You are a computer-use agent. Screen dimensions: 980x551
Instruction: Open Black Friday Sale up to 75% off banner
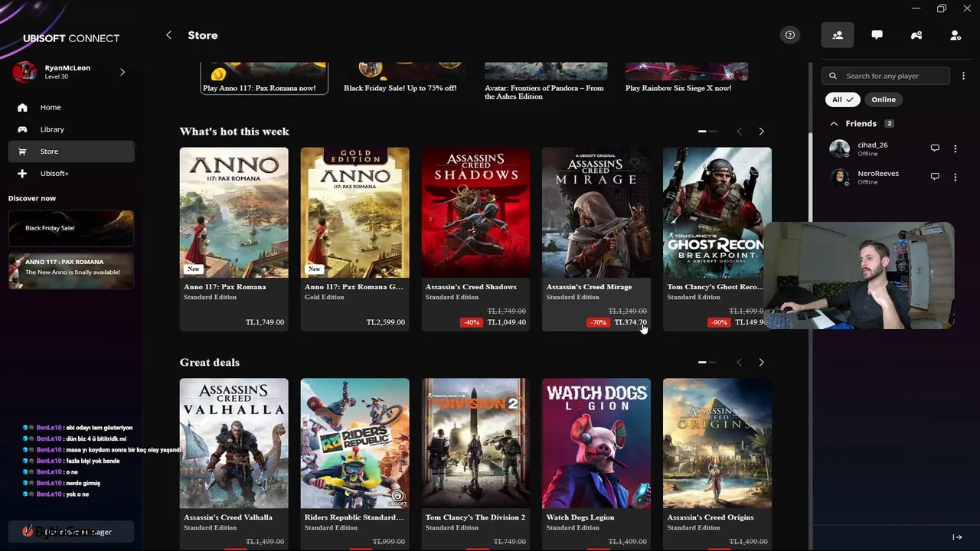[404, 79]
